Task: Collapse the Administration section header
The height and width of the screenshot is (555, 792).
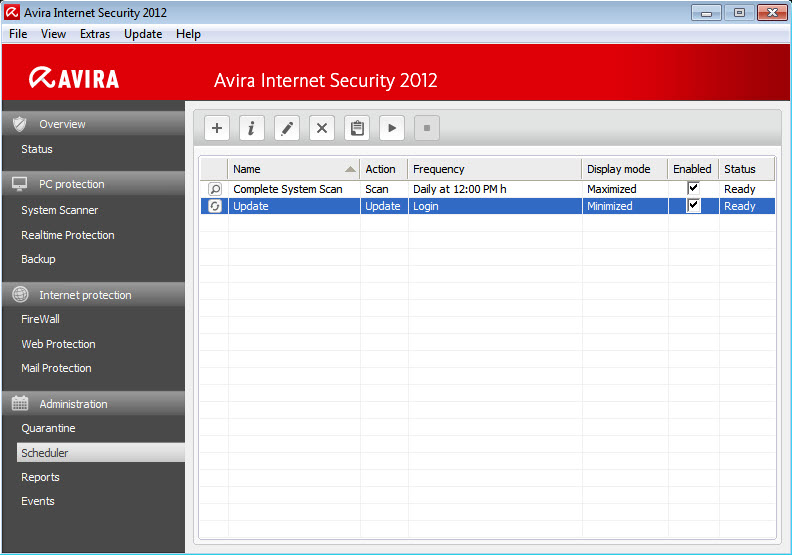Action: 94,403
